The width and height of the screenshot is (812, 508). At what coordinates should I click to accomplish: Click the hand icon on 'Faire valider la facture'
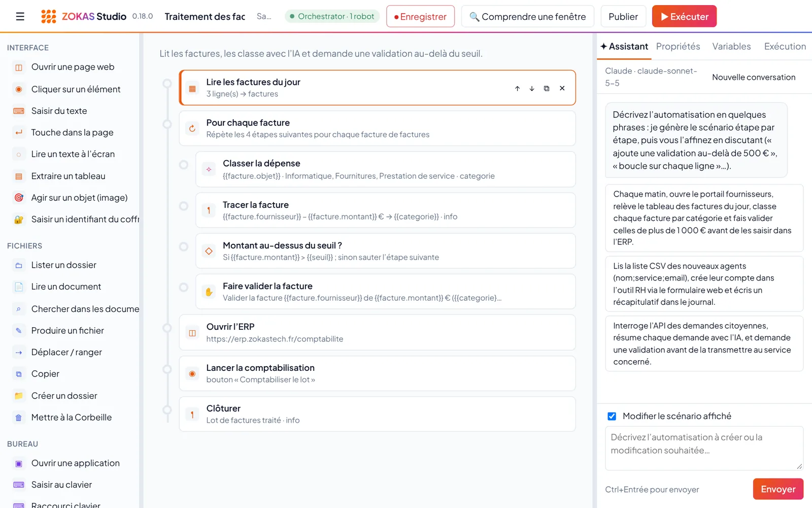click(209, 292)
